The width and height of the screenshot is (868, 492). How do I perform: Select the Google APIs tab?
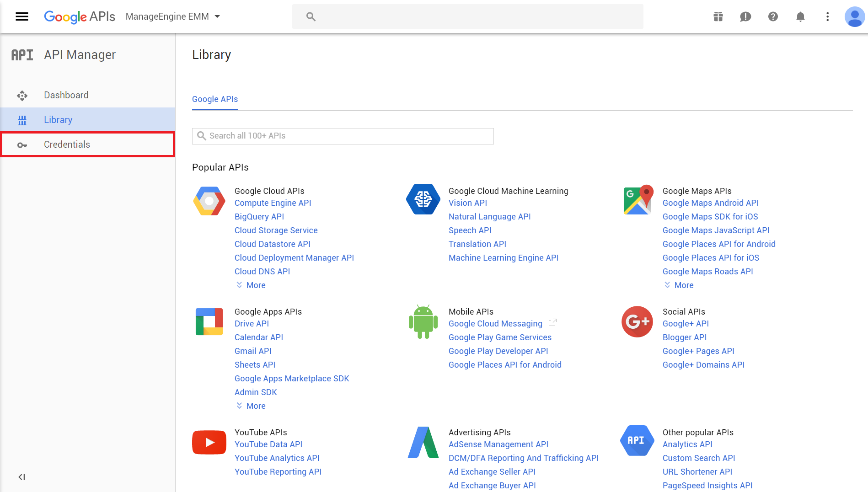point(215,99)
